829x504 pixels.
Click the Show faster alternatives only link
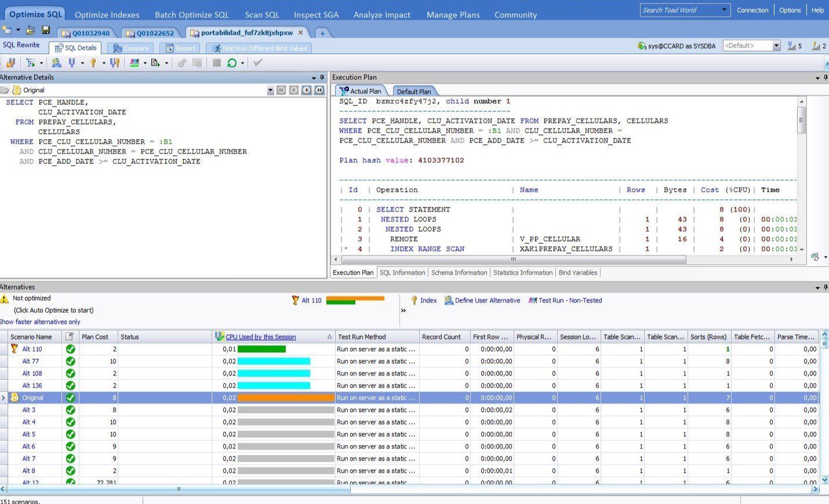(x=39, y=322)
